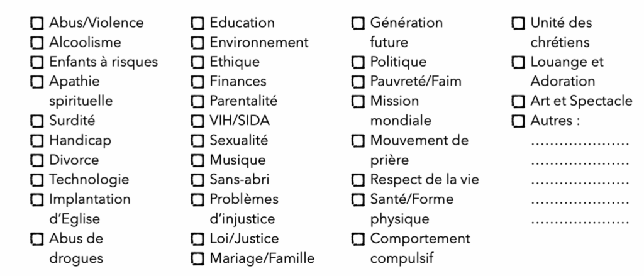Select the Environnement checkbox
This screenshot has width=644, height=276.
[197, 43]
